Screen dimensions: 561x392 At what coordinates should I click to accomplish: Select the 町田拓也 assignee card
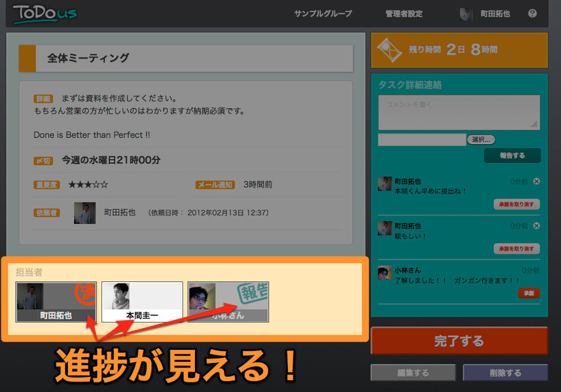[56, 302]
